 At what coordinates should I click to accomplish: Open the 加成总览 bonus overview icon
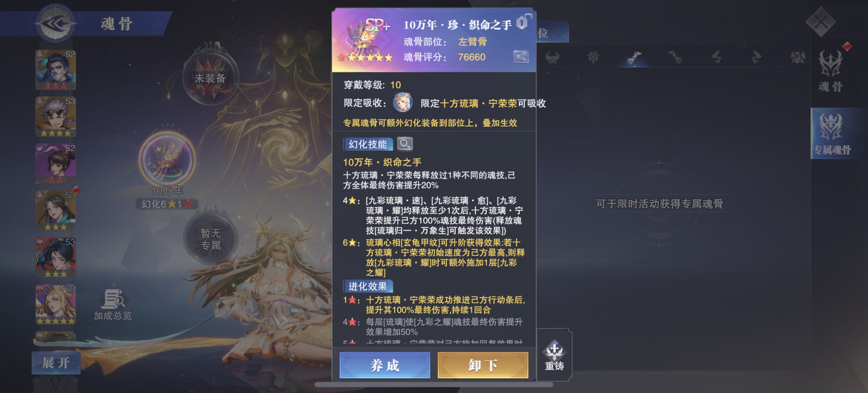(113, 304)
